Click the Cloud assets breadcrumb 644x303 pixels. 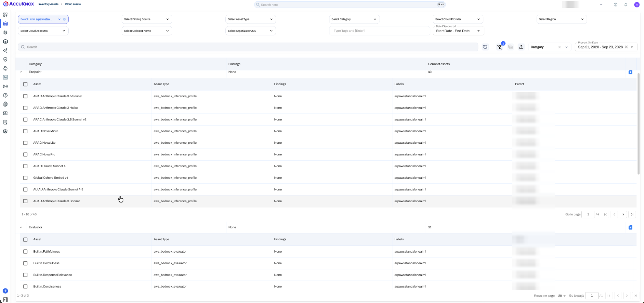[73, 4]
